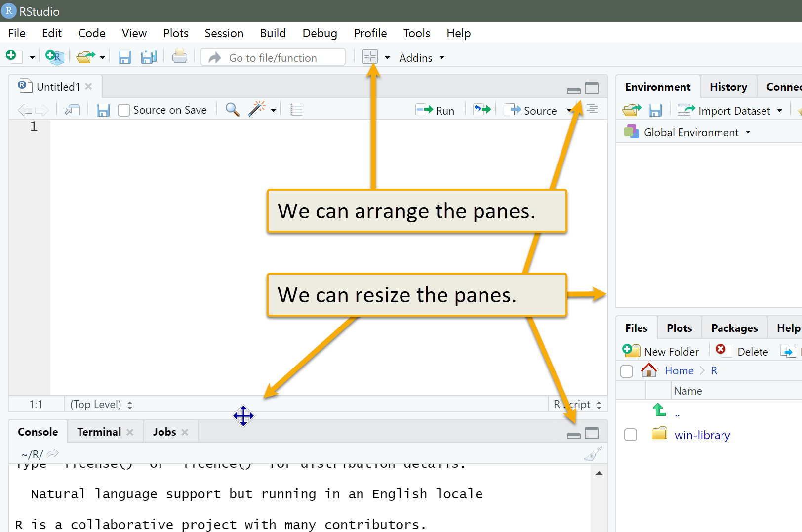The height and width of the screenshot is (532, 802).
Task: Save all open documents
Action: (149, 57)
